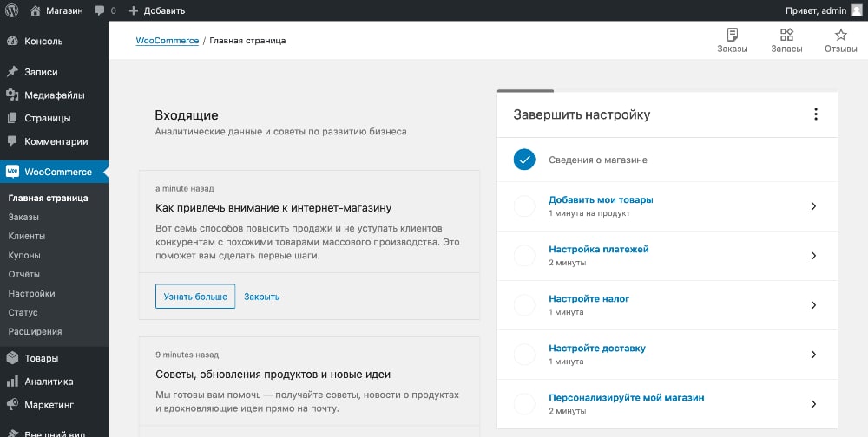This screenshot has height=437, width=868.
Task: Expand the chevron for Настройте доставку
Action: (x=813, y=355)
